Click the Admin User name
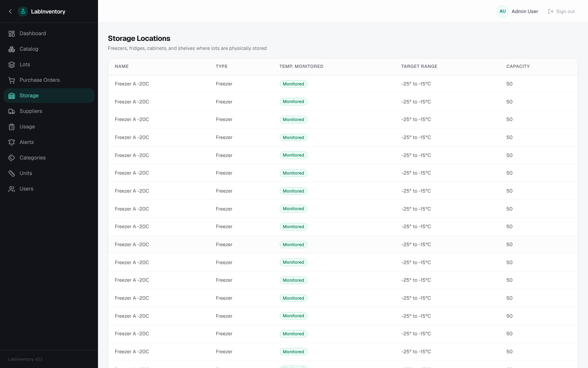 525,11
